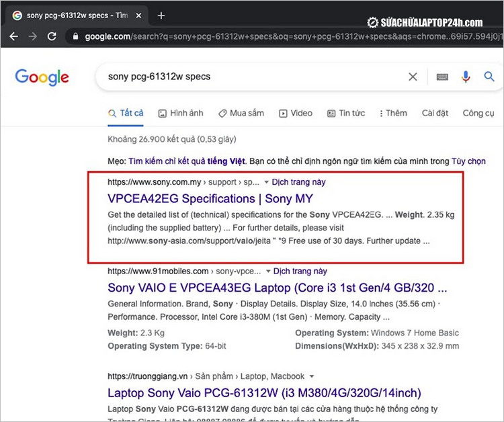Expand the dropdown arrow beside the truonggiang.vn URL
The height and width of the screenshot is (422, 504).
(x=311, y=376)
